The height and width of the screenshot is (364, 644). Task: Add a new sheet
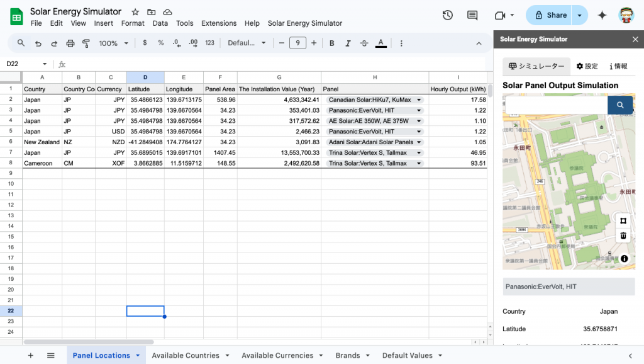tap(30, 355)
